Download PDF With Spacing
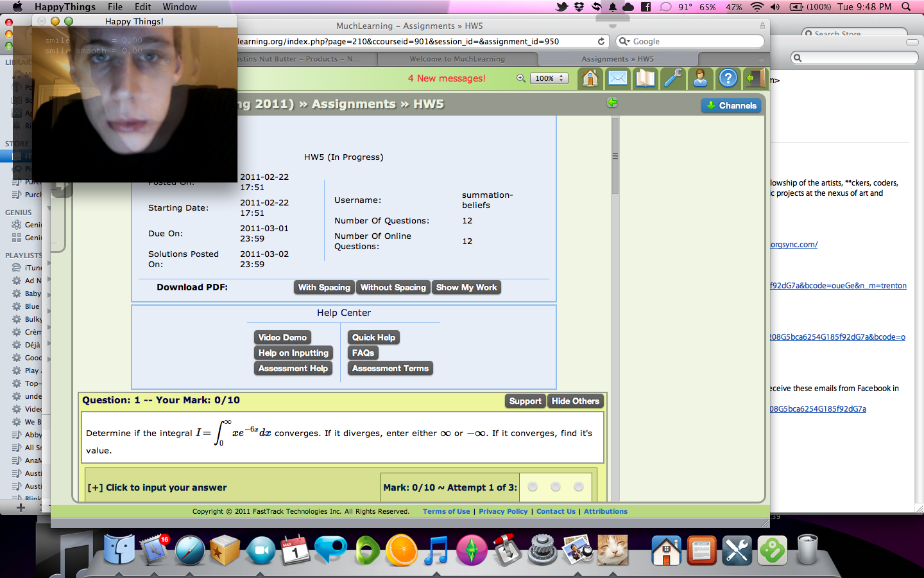 coord(324,288)
